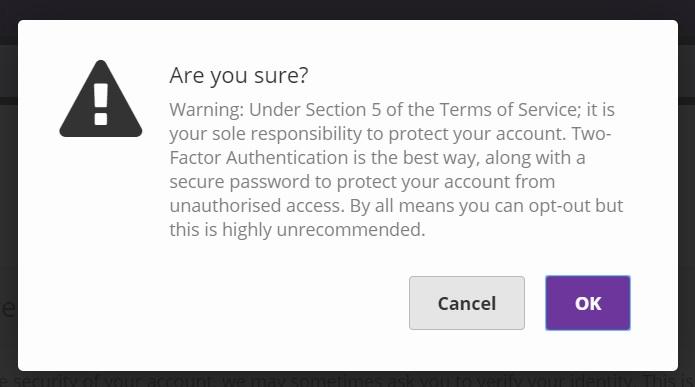Confirm by clicking the purple OK button

pos(588,303)
